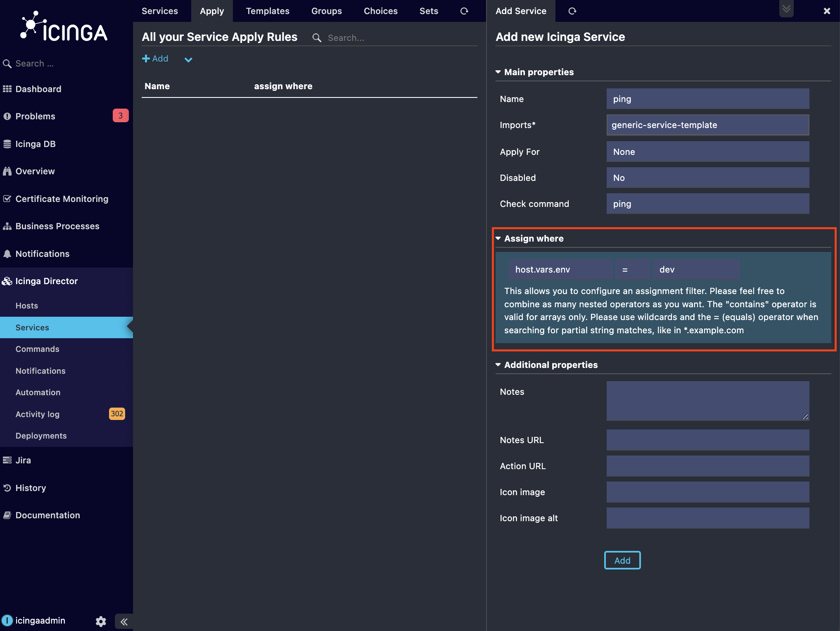The image size is (840, 631).
Task: Click the Dashboard grid icon
Action: coord(7,89)
